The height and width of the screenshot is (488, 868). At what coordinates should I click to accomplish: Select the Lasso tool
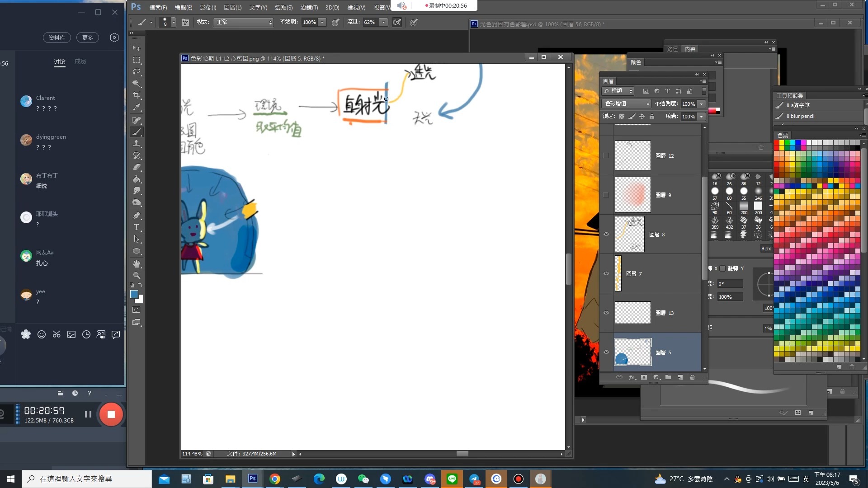(136, 72)
